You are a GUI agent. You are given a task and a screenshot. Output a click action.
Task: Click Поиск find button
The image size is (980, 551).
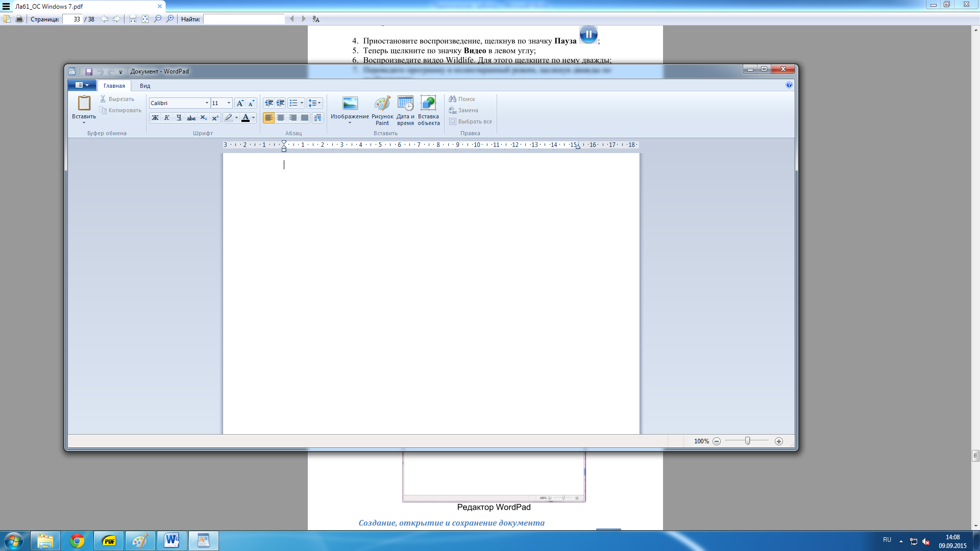pyautogui.click(x=462, y=99)
